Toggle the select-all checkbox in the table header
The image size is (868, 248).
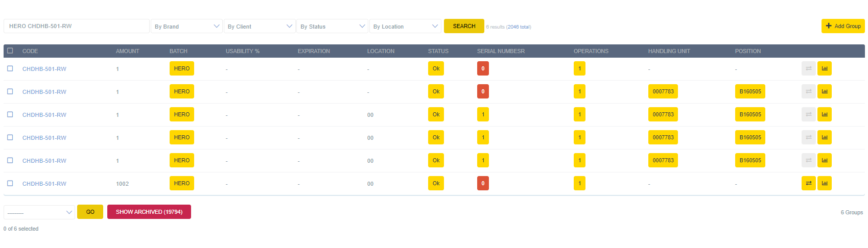coord(10,51)
